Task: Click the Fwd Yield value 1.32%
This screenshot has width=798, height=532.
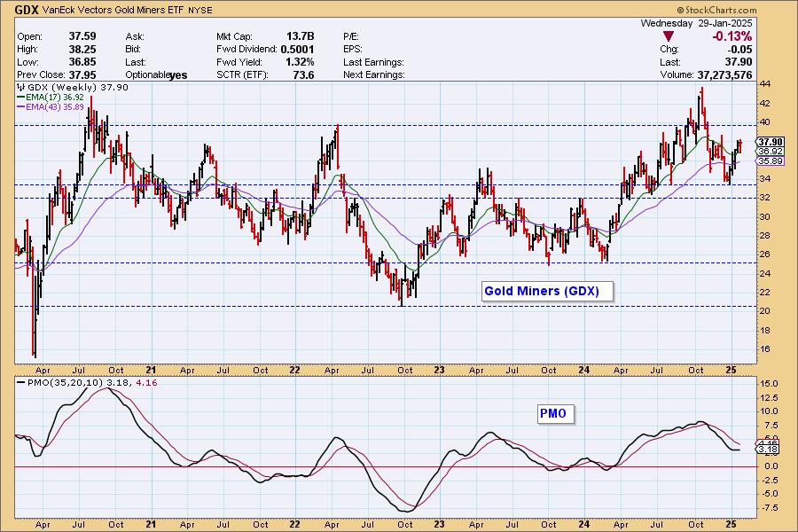Action: [x=301, y=61]
